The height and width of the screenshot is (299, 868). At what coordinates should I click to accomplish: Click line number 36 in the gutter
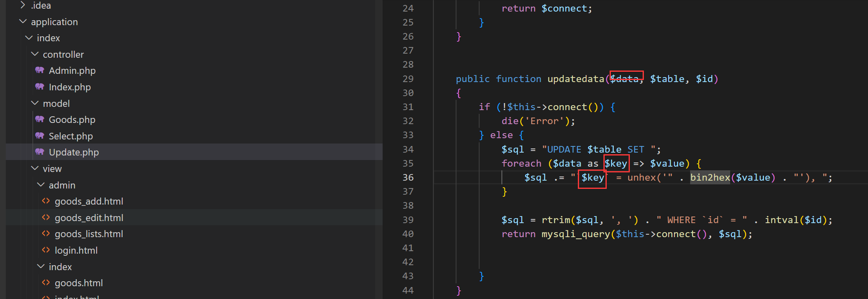coord(408,177)
